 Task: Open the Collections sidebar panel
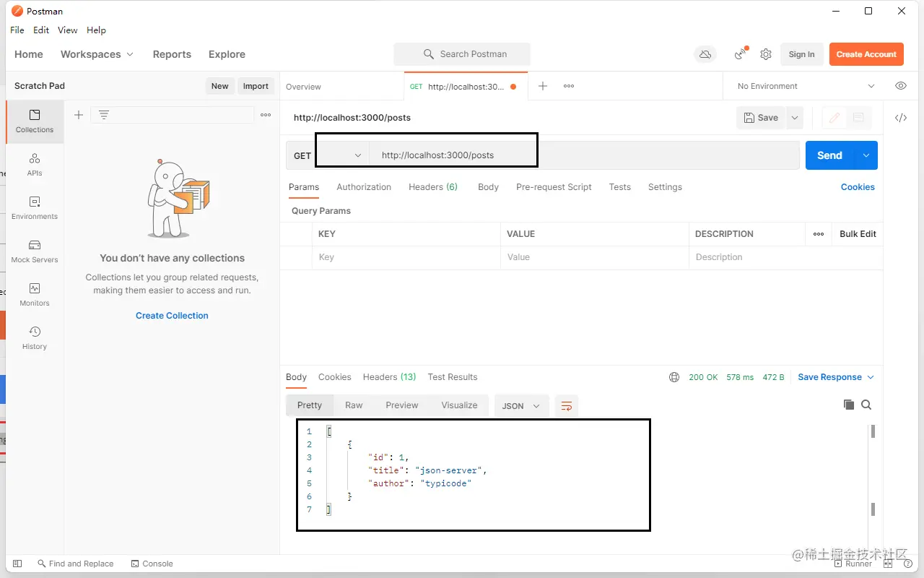[x=35, y=121]
